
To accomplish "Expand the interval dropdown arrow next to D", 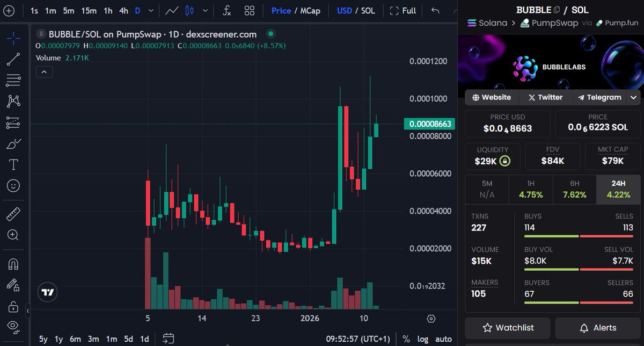I will (151, 10).
